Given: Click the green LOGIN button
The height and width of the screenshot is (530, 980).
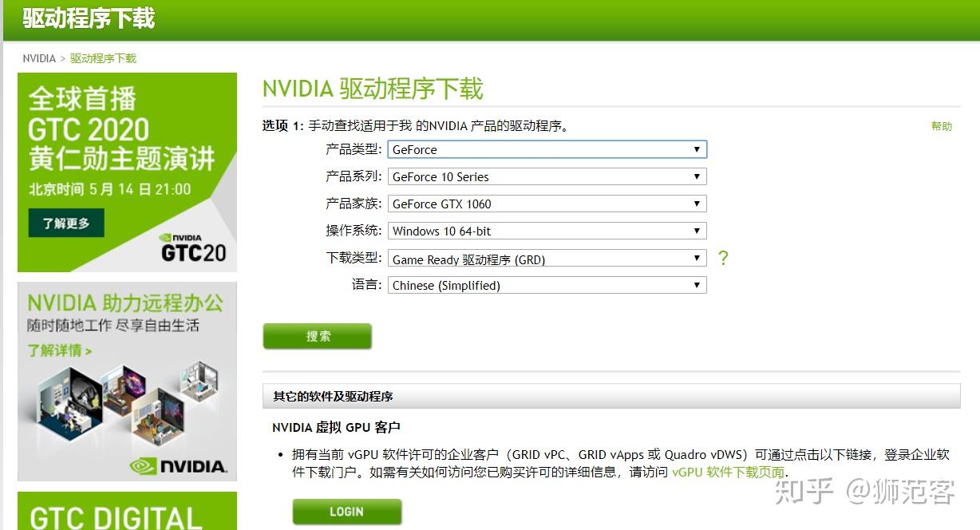Looking at the screenshot, I should coord(347,512).
